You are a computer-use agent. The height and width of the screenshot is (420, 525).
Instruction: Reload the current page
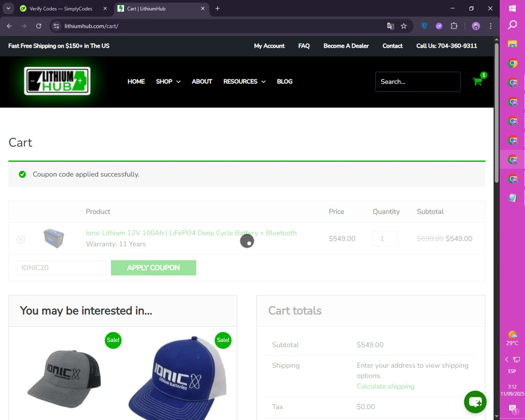click(x=39, y=26)
